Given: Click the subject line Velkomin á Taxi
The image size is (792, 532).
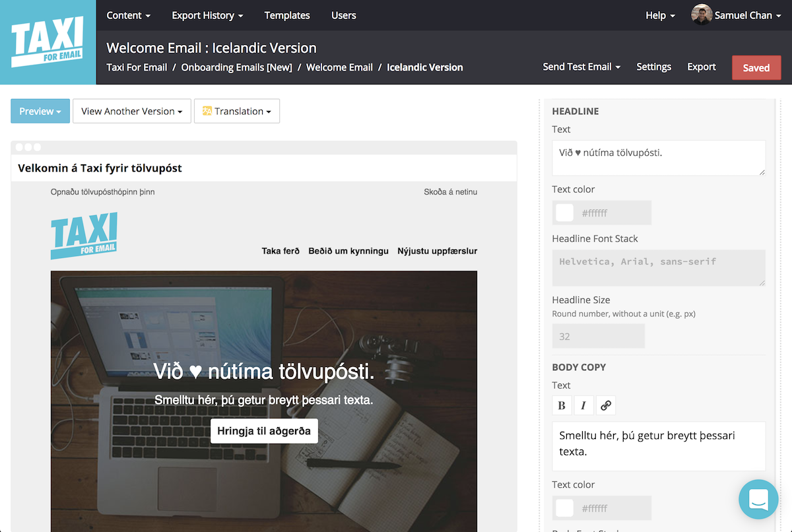Looking at the screenshot, I should [x=100, y=168].
